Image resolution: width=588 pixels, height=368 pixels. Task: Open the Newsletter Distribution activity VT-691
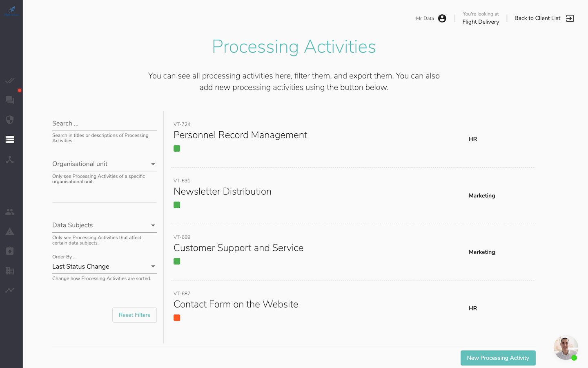pyautogui.click(x=223, y=191)
